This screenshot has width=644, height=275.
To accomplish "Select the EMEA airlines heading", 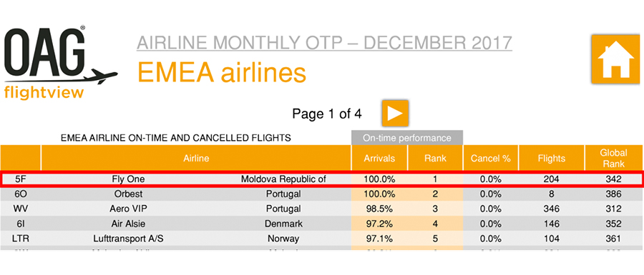I will (x=222, y=73).
